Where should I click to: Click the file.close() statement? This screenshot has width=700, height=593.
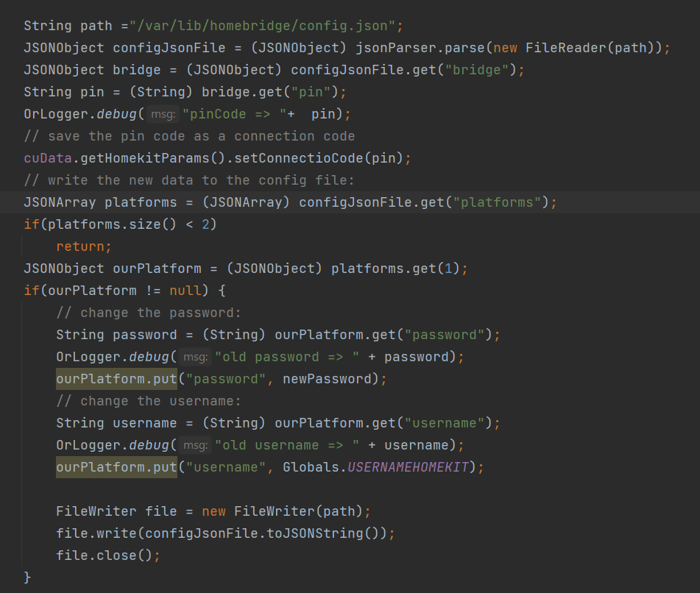pos(107,555)
